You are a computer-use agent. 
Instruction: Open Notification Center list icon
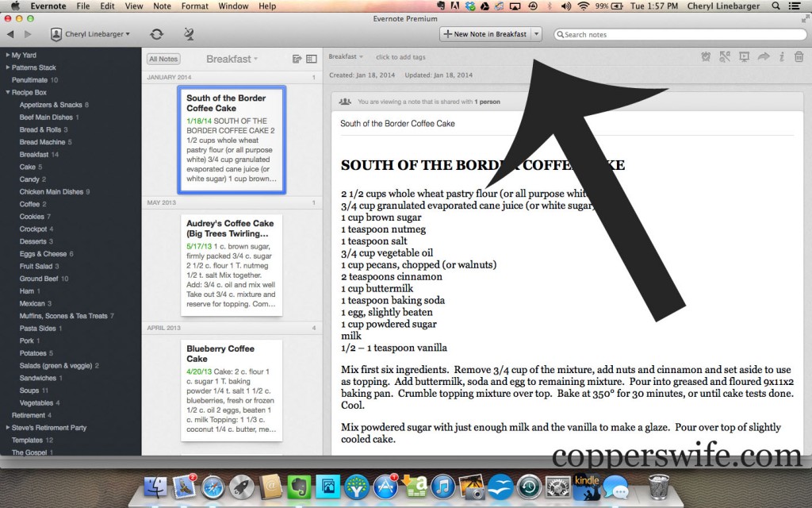click(793, 6)
